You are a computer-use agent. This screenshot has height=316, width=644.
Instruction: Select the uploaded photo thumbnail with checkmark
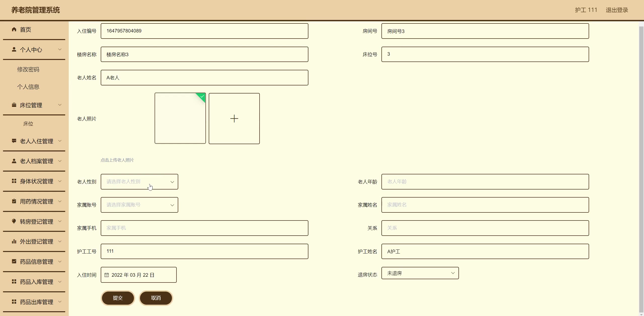click(x=180, y=118)
